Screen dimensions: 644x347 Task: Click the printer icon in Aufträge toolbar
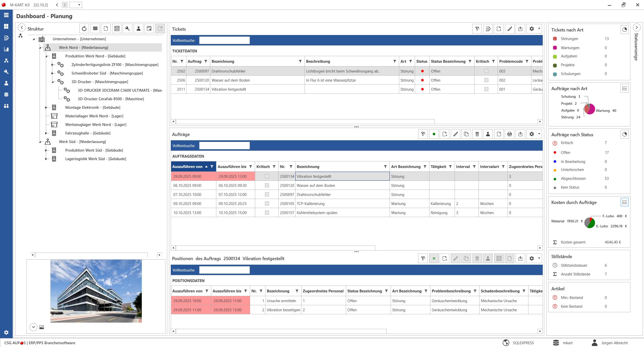click(510, 134)
